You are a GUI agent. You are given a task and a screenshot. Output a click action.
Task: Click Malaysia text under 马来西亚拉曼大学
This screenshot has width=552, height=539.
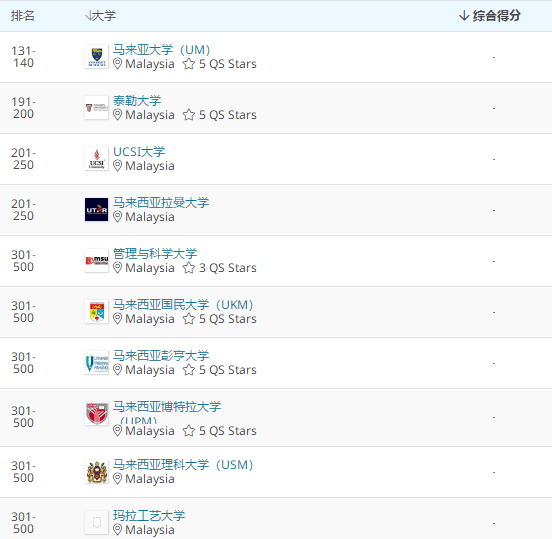pyautogui.click(x=150, y=217)
